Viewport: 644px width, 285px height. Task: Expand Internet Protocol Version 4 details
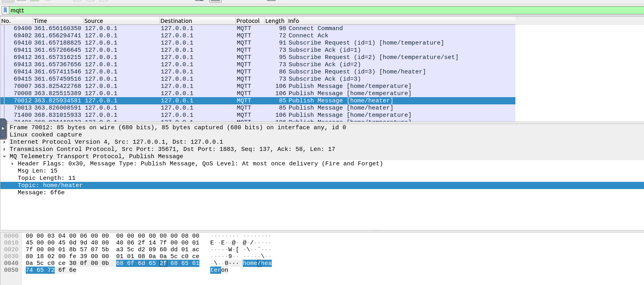(x=4, y=142)
